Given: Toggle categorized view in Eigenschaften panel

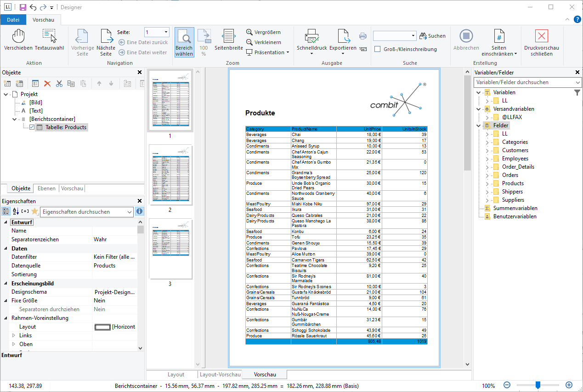Looking at the screenshot, I should tap(6, 211).
